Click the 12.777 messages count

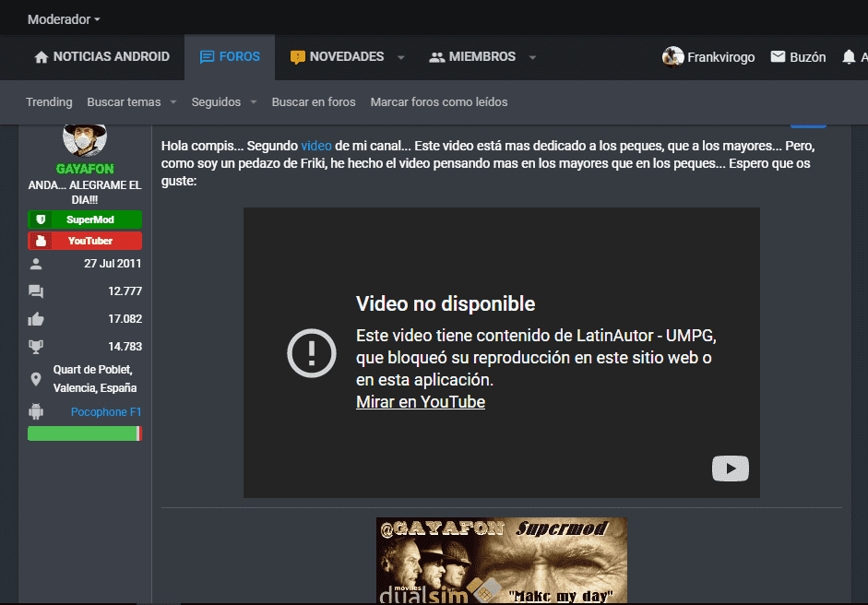coord(125,291)
